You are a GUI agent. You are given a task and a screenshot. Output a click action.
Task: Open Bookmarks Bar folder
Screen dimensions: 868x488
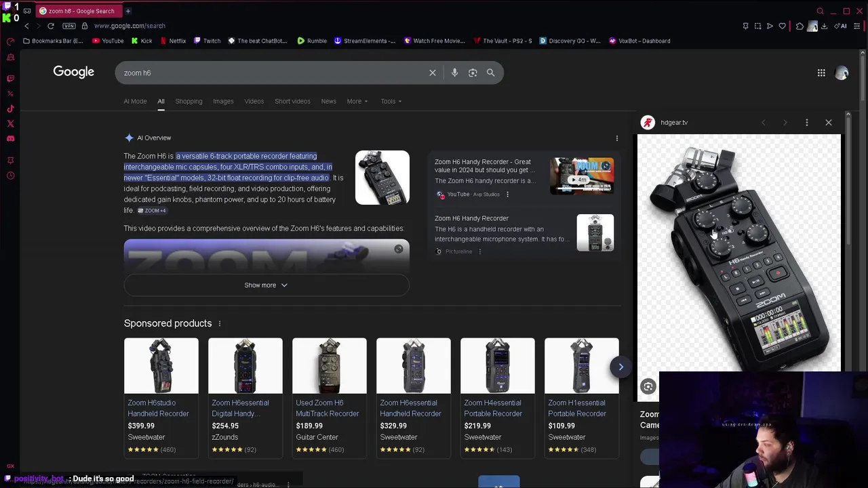pyautogui.click(x=53, y=41)
